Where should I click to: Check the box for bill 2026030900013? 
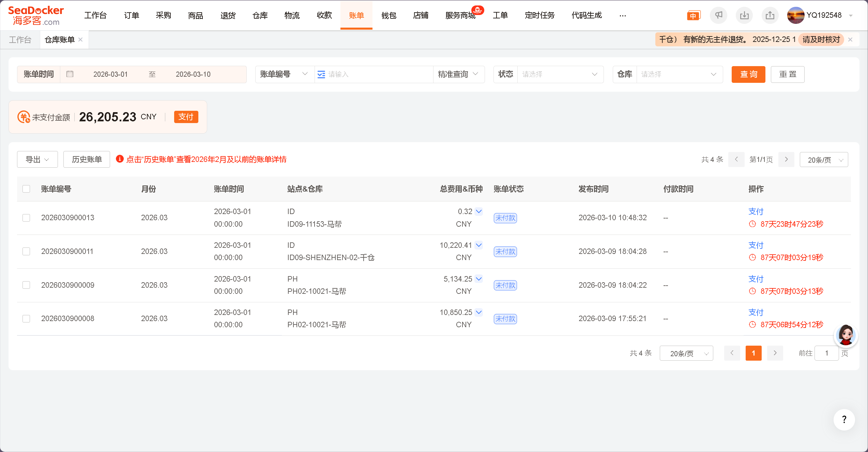pyautogui.click(x=26, y=218)
